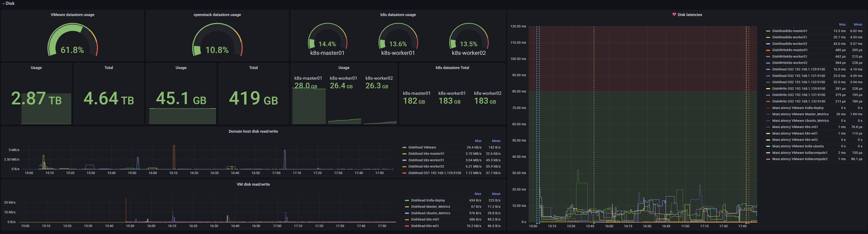868x234 pixels.
Task: Toggle the DiskWritek8s-worker02 latency series
Action: click(790, 63)
